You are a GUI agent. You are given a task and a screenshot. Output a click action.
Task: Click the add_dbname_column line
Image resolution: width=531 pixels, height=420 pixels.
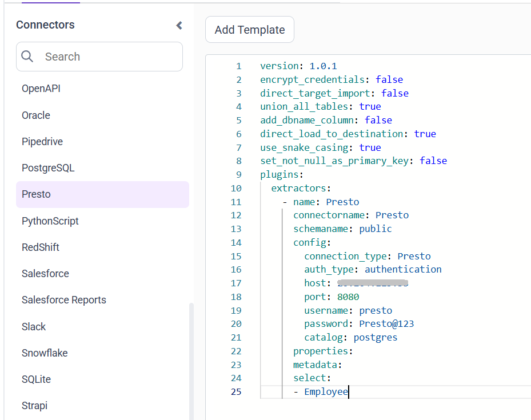(x=326, y=121)
